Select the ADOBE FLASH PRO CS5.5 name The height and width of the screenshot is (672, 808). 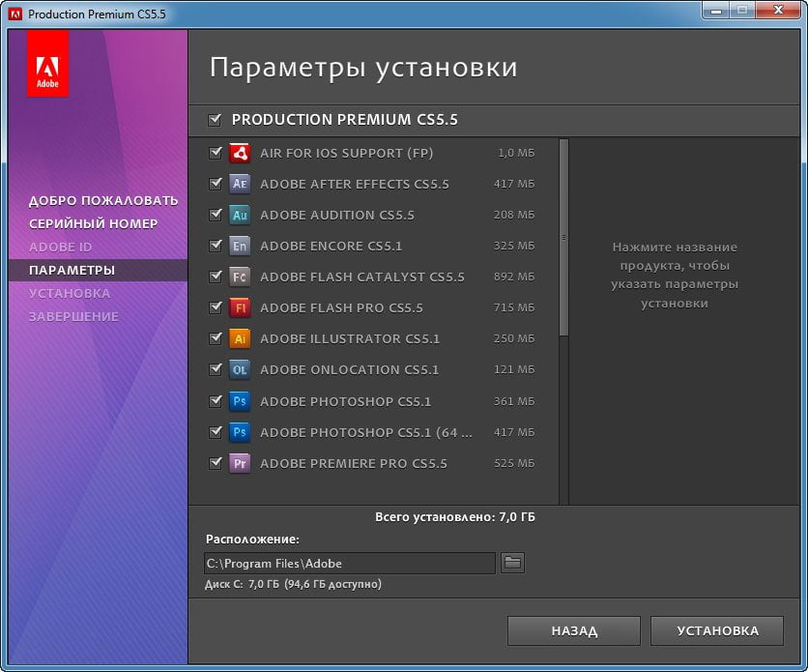point(341,307)
